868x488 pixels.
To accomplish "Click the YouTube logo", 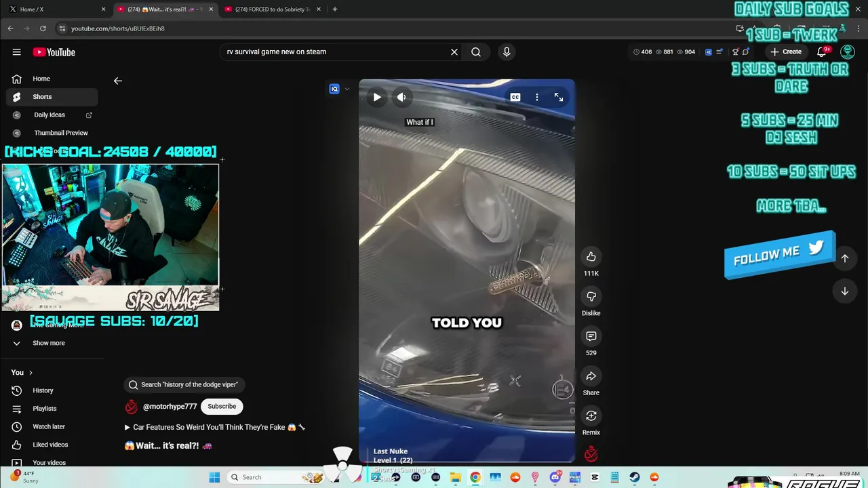I will (x=54, y=52).
